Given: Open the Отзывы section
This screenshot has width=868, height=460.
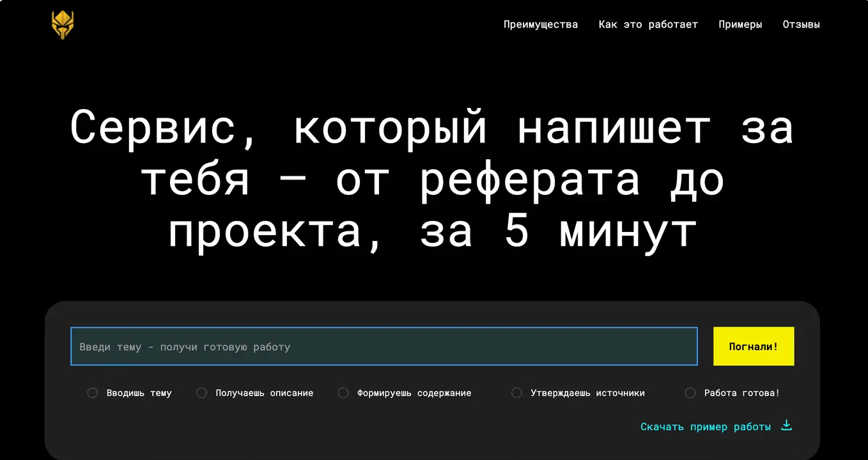Looking at the screenshot, I should (x=801, y=24).
